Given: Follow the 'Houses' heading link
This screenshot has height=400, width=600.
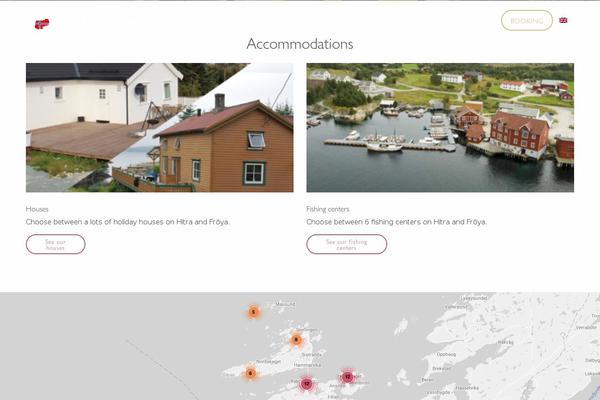Looking at the screenshot, I should point(37,209).
